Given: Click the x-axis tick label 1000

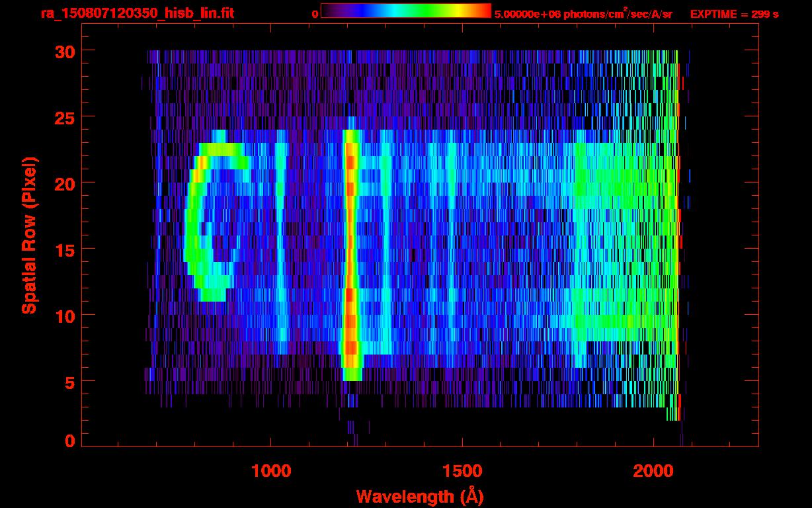Looking at the screenshot, I should pos(271,471).
